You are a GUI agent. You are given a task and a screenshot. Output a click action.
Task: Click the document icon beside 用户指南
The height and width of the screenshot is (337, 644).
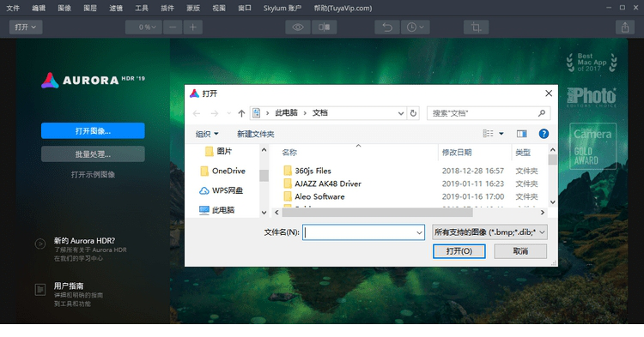click(39, 290)
